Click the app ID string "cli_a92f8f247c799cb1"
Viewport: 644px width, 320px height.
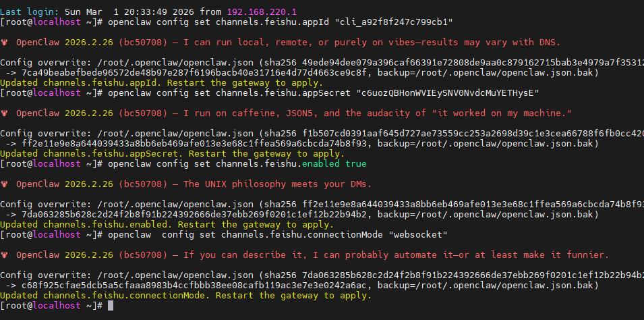tap(394, 22)
